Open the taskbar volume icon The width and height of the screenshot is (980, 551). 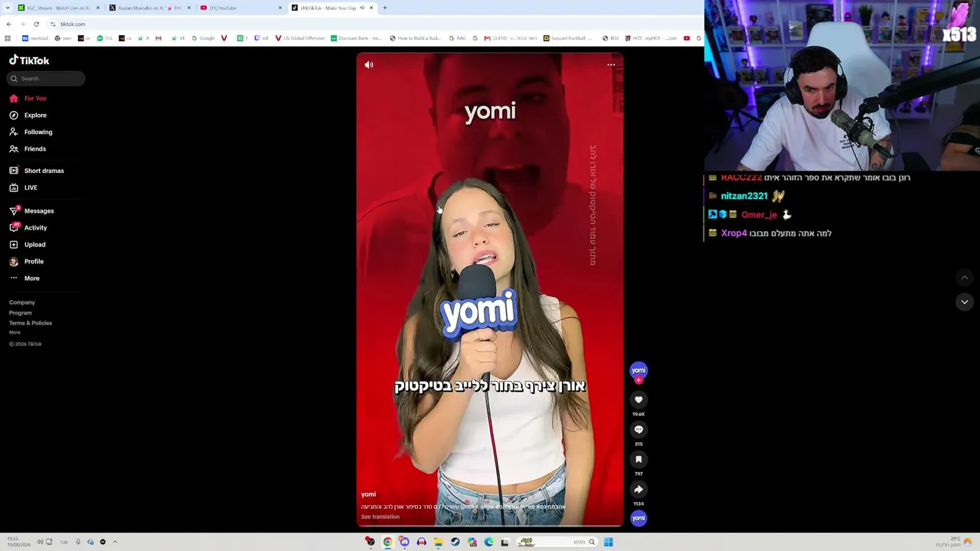(40, 542)
